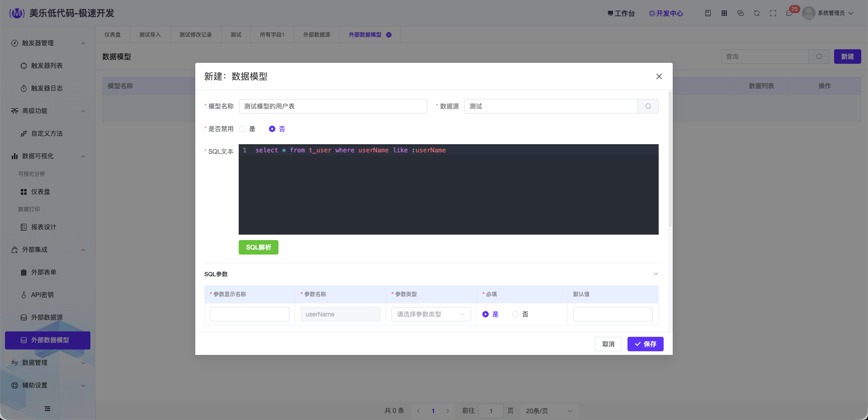This screenshot has height=420, width=868.
Task: Switch to the 仪表盘 tab
Action: click(113, 35)
